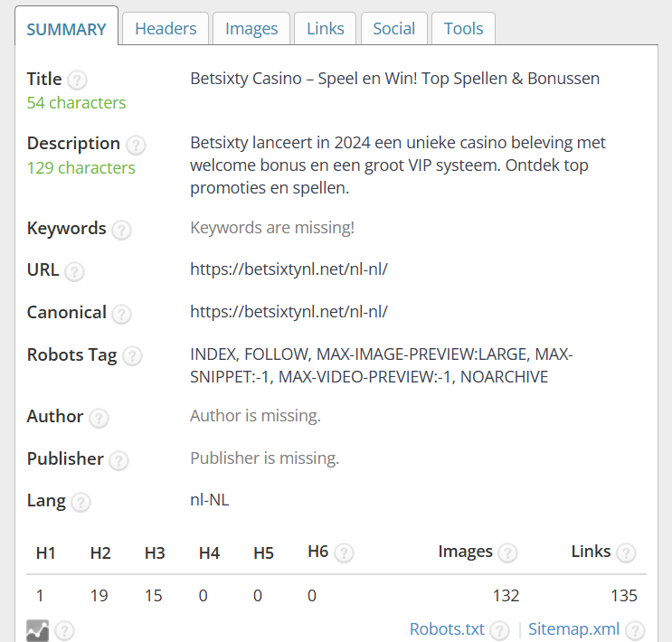
Task: Open the Sitemap.xml link
Action: click(573, 629)
